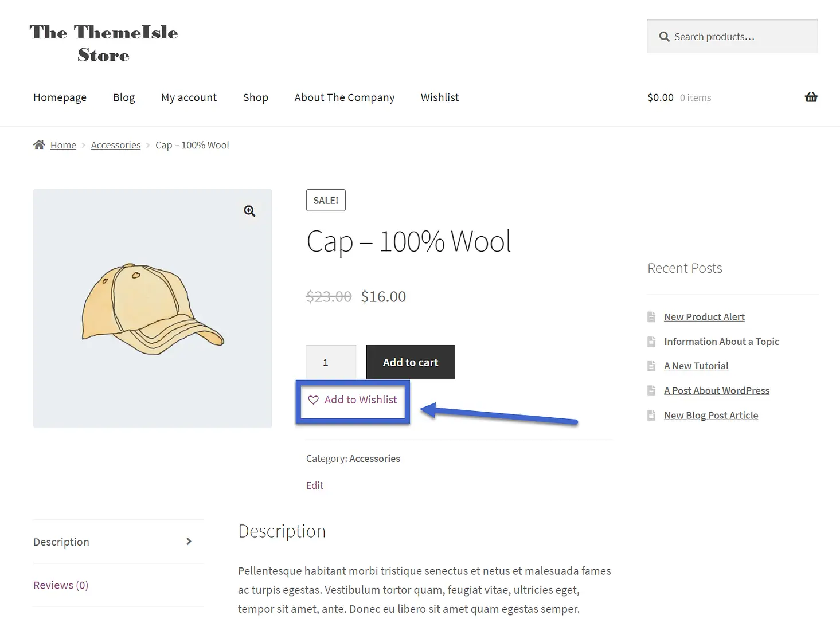Viewport: 840px width, 619px height.
Task: Open the shopping cart basket icon
Action: pos(811,97)
